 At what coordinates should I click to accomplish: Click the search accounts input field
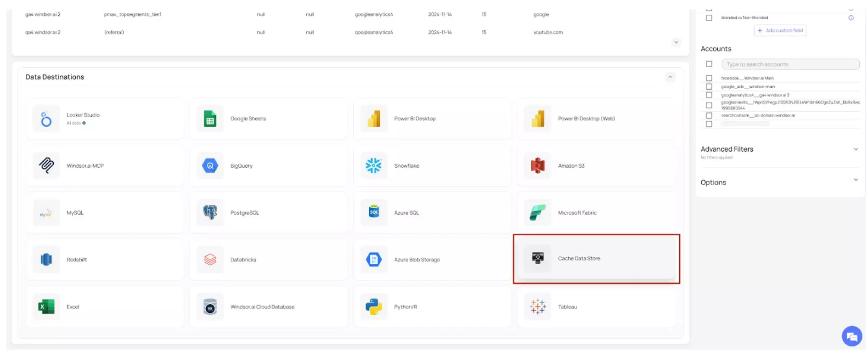(x=790, y=64)
